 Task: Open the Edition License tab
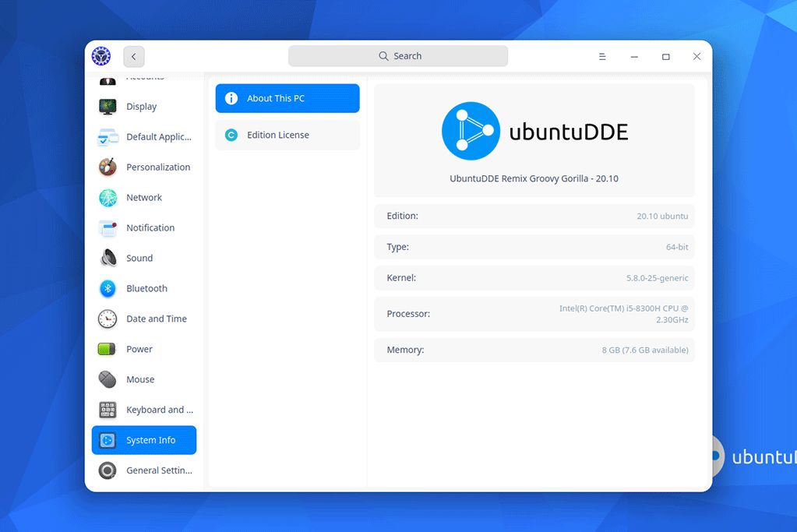tap(287, 135)
